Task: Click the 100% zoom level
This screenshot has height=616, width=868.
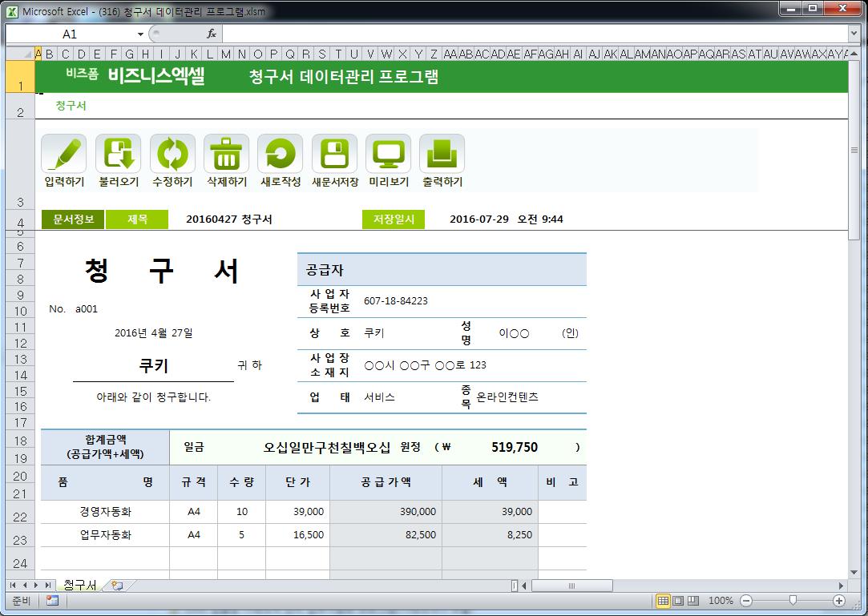Action: pos(721,601)
